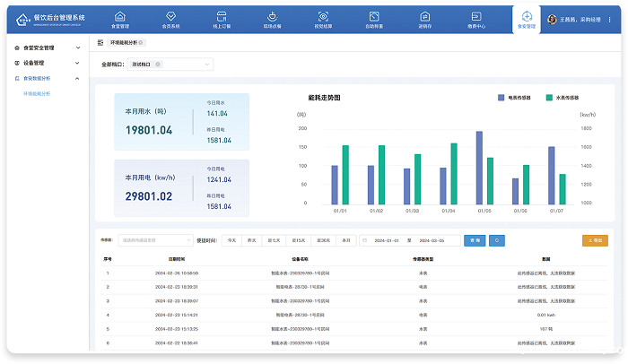
Task: Close the 环境能耗分析 tab with its x
Action: [142, 42]
